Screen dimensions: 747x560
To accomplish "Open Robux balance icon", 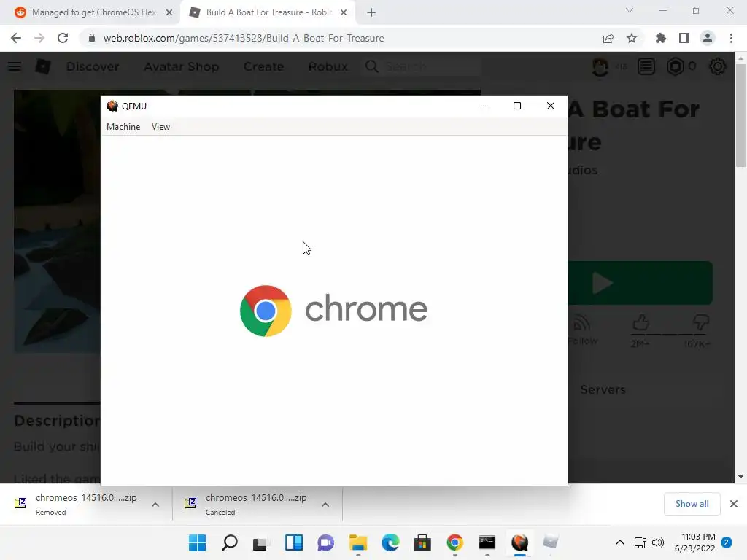I will coord(675,66).
